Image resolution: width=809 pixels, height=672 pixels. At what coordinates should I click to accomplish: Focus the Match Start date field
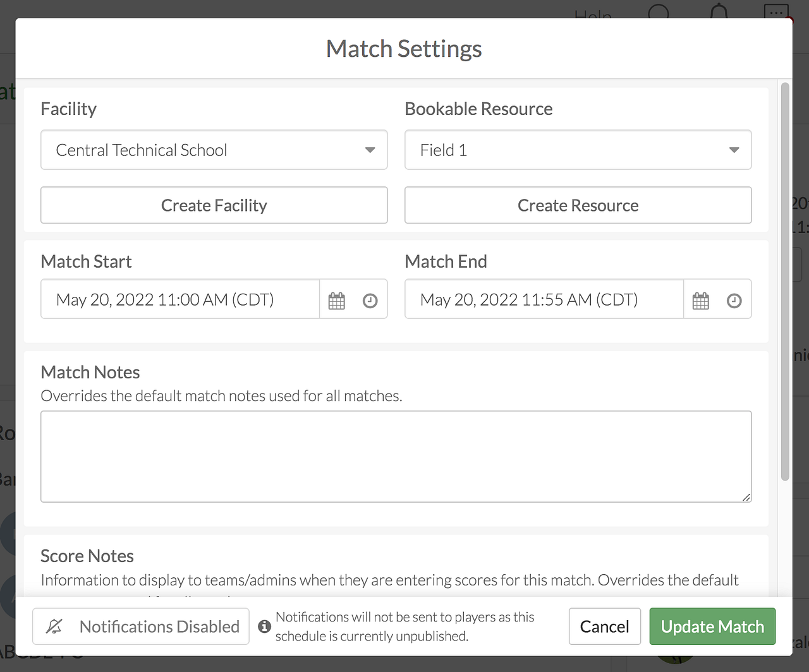pos(180,299)
